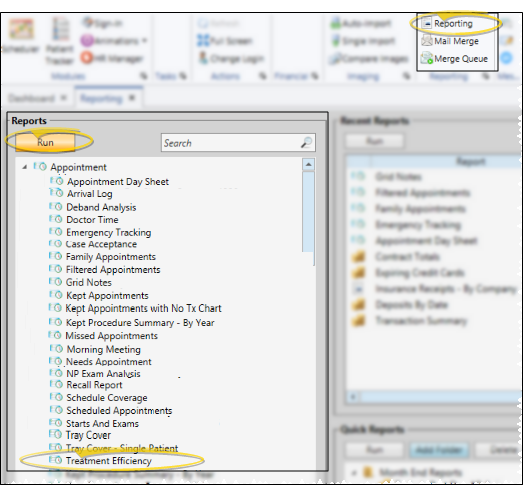The image size is (524, 485).
Task: Choose the Doctor Time report
Action: click(92, 220)
